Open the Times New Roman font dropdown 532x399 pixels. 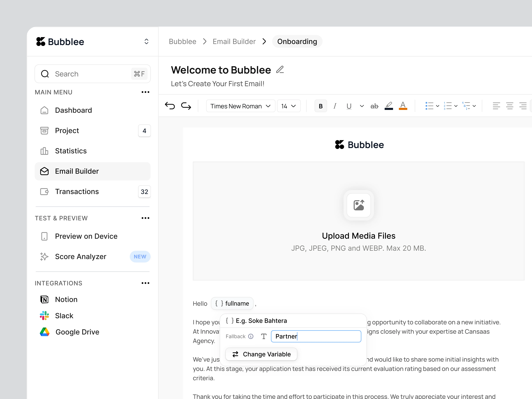241,106
